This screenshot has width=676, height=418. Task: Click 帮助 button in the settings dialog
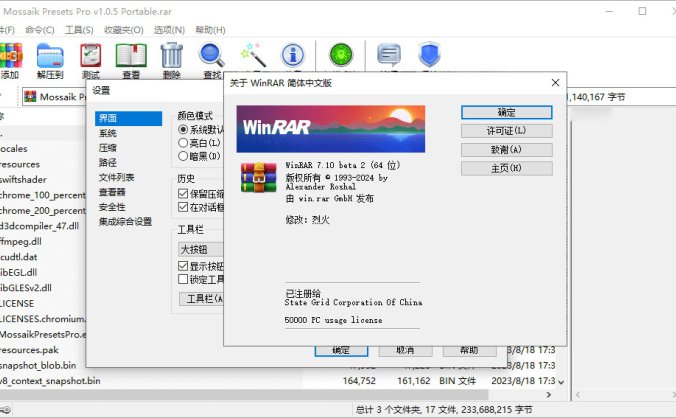(x=469, y=351)
